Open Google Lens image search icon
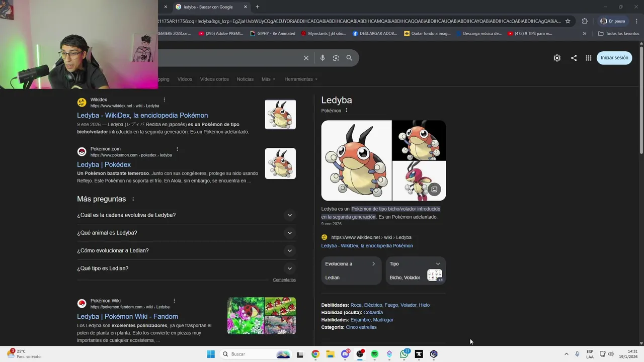Screen dimensions: 644x362 [x=336, y=58]
